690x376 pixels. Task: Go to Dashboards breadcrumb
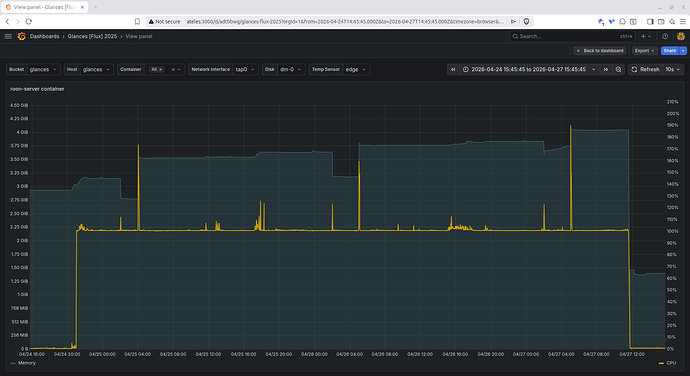pos(44,37)
